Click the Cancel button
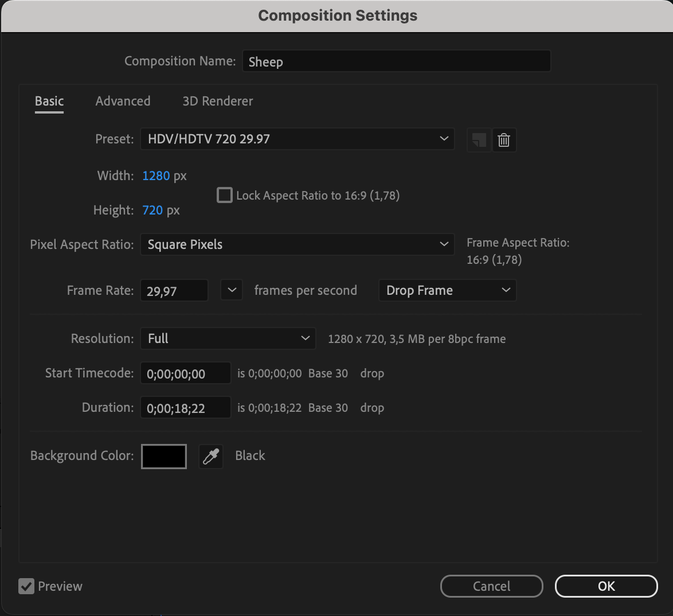673x616 pixels. coord(491,586)
